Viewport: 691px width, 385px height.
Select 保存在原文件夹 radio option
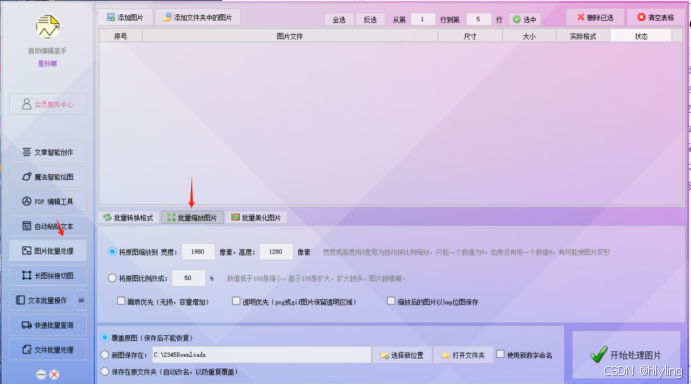pyautogui.click(x=104, y=371)
